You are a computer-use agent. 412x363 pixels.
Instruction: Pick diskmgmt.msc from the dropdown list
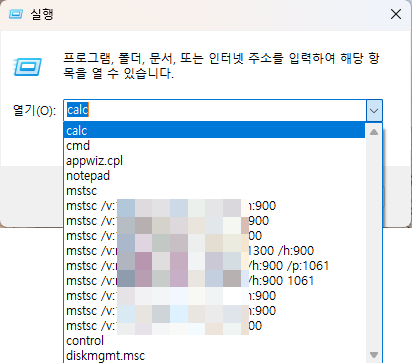tap(214, 356)
